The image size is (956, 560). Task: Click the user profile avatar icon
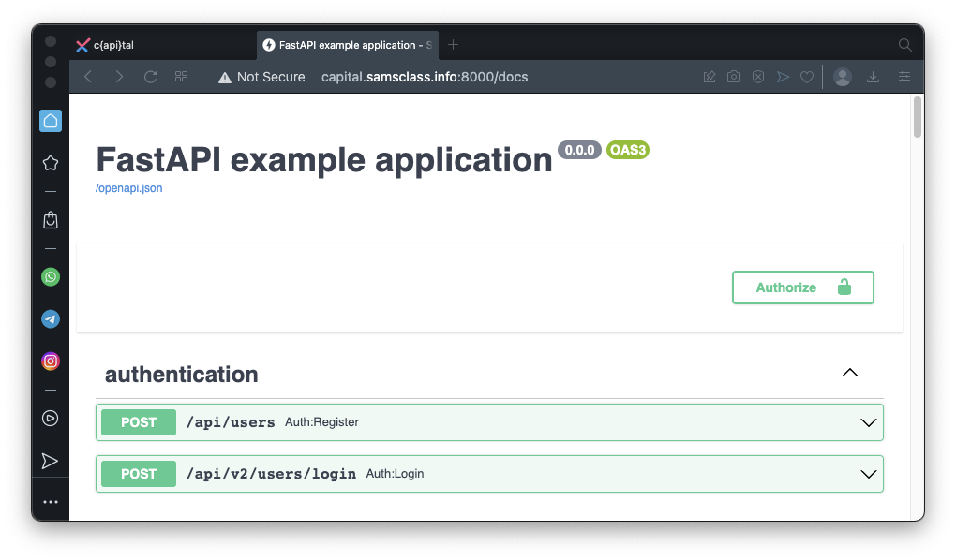tap(843, 77)
